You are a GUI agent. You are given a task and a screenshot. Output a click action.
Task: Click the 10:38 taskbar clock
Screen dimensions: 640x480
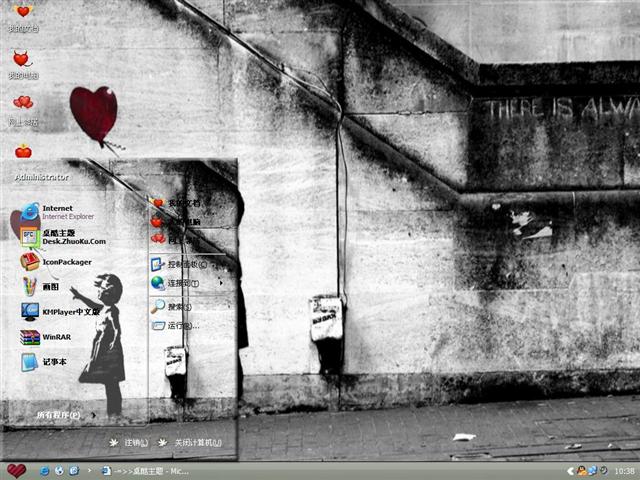pyautogui.click(x=624, y=471)
